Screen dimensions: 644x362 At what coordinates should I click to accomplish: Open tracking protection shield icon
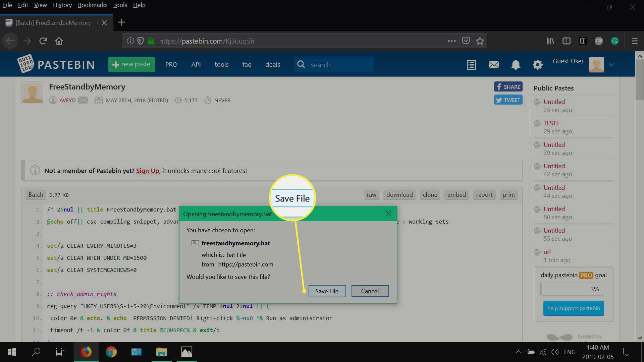tap(141, 41)
